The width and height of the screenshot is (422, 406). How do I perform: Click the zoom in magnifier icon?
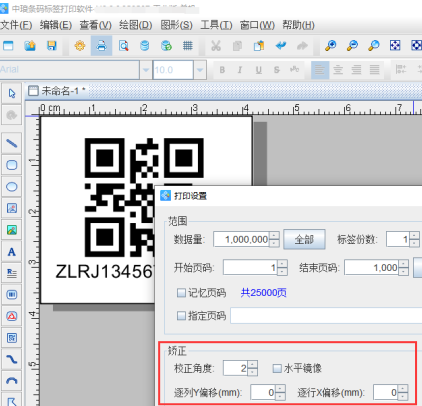coord(331,45)
